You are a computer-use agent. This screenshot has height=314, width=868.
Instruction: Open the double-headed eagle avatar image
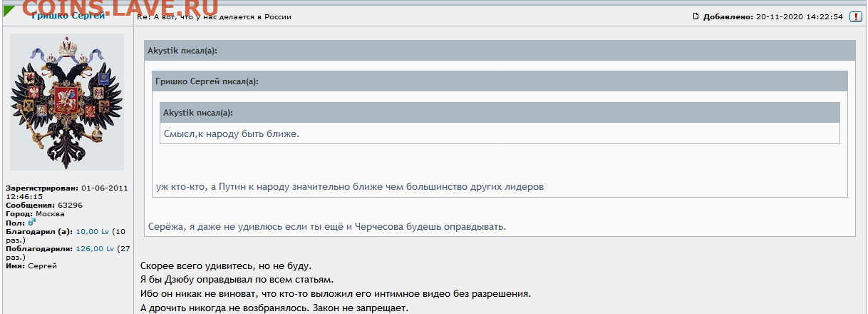(68, 101)
